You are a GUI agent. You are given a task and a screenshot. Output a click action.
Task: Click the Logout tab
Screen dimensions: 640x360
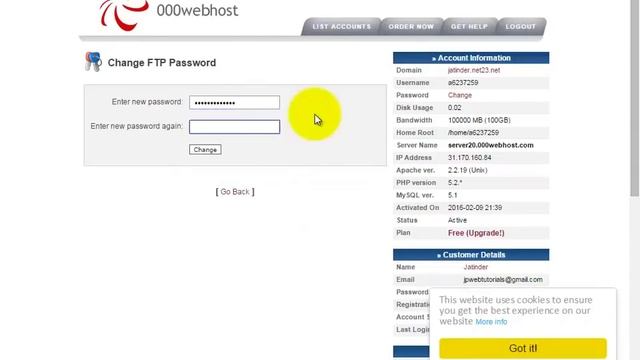point(520,27)
